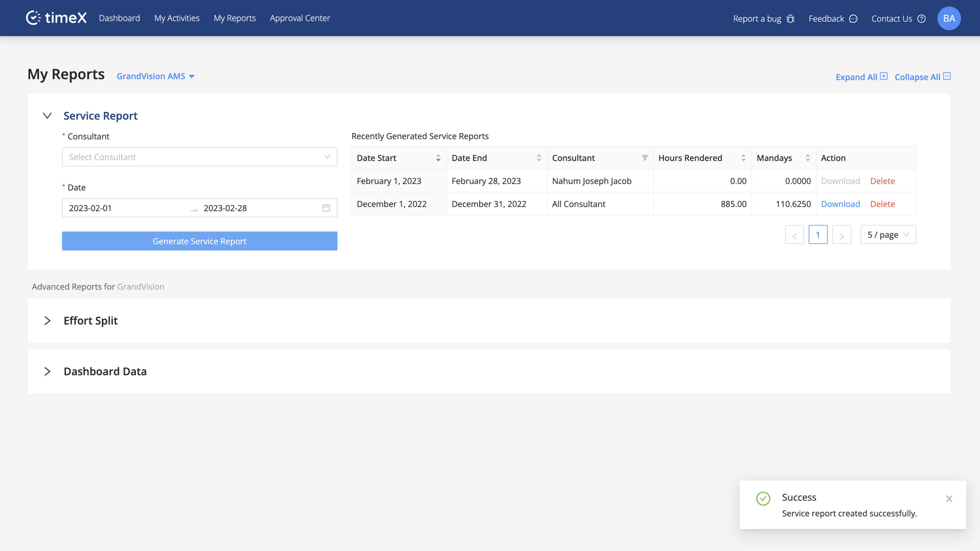The image size is (980, 551).
Task: Click the Feedback chat bubble icon
Action: [853, 19]
